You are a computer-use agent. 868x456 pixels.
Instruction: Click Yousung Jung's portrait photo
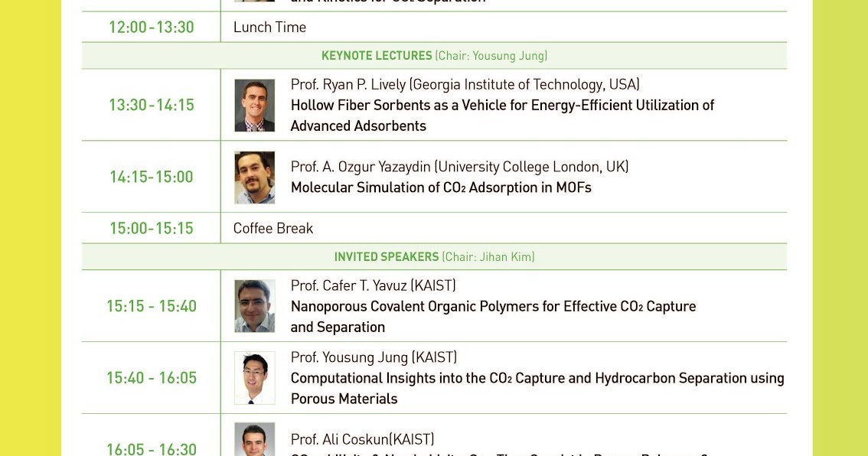(255, 378)
